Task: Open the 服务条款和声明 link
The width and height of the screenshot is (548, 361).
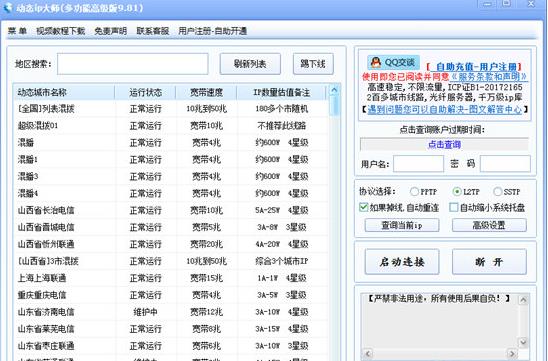Action: [x=489, y=77]
